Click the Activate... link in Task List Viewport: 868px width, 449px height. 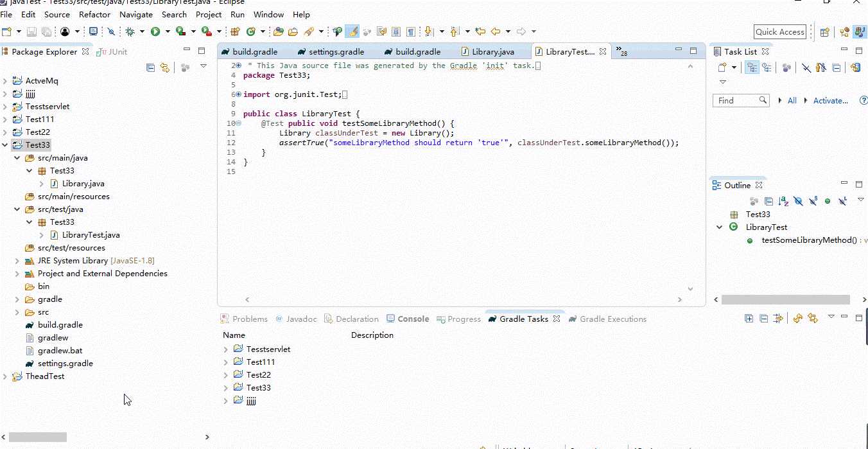tap(831, 100)
